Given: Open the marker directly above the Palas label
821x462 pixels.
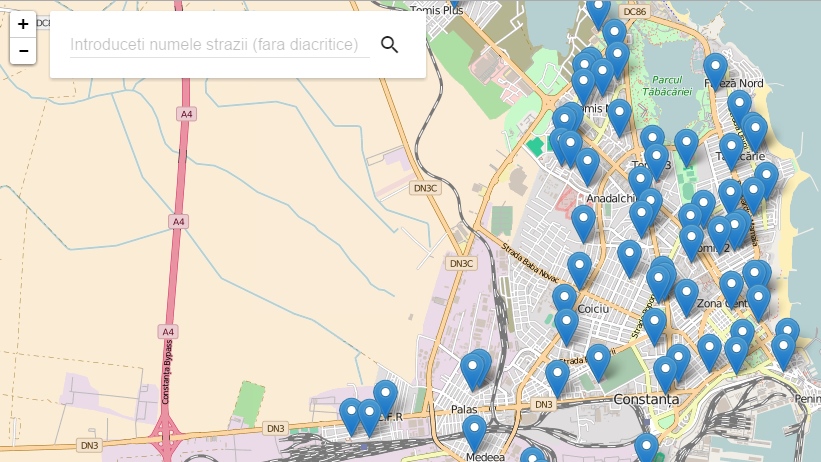Looking at the screenshot, I should click(473, 370).
